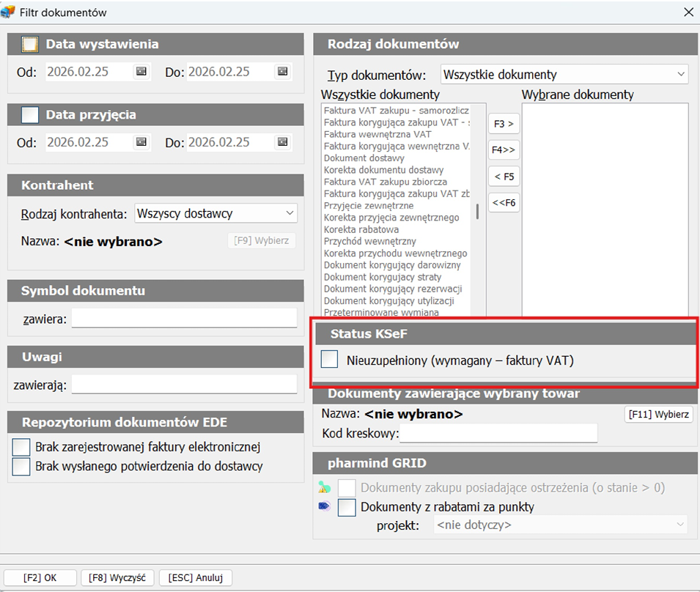Open calendar for Data wystawienia Od date
Screen dimensions: 700x592
tap(141, 72)
